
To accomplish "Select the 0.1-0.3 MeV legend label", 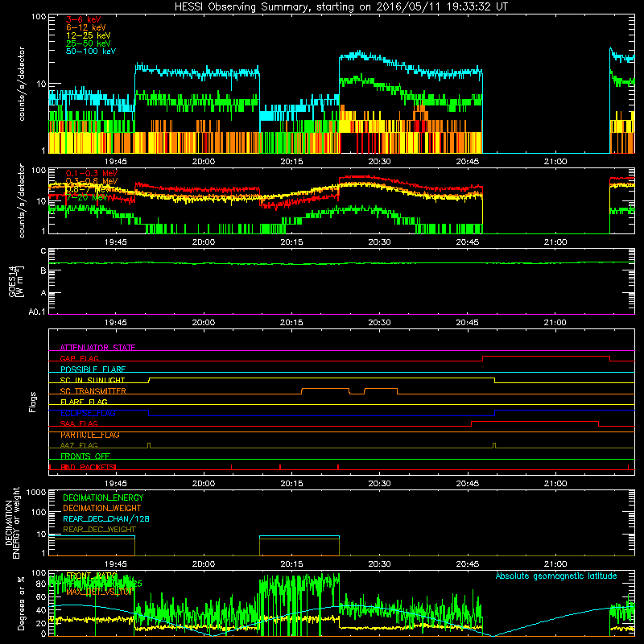I will coord(92,173).
